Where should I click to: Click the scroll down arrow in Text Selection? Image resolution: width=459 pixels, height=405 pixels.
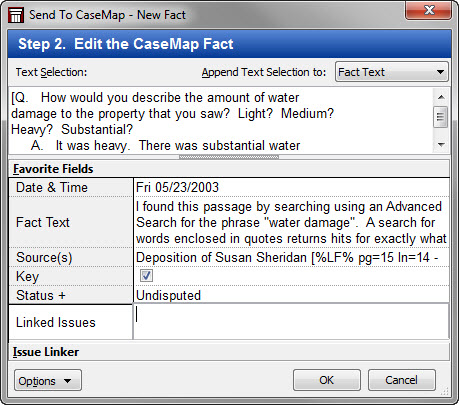point(441,145)
